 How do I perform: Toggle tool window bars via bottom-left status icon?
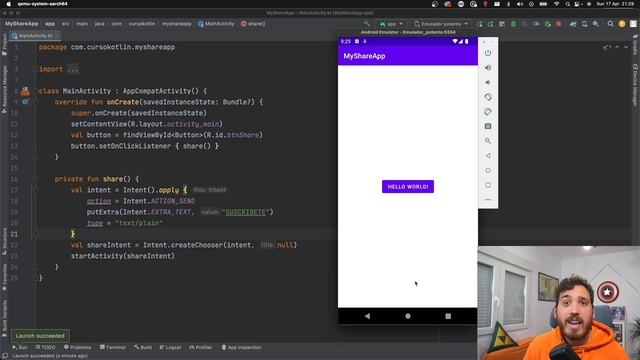click(5, 356)
